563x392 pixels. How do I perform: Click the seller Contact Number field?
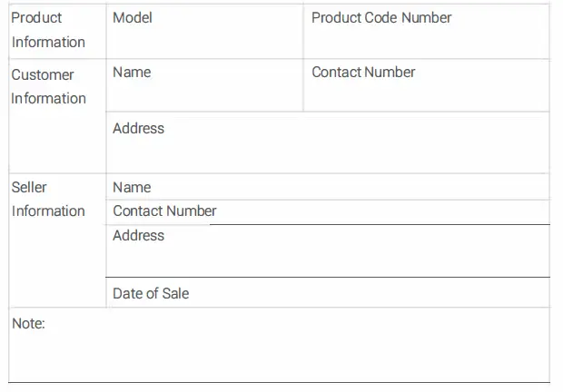pyautogui.click(x=381, y=211)
